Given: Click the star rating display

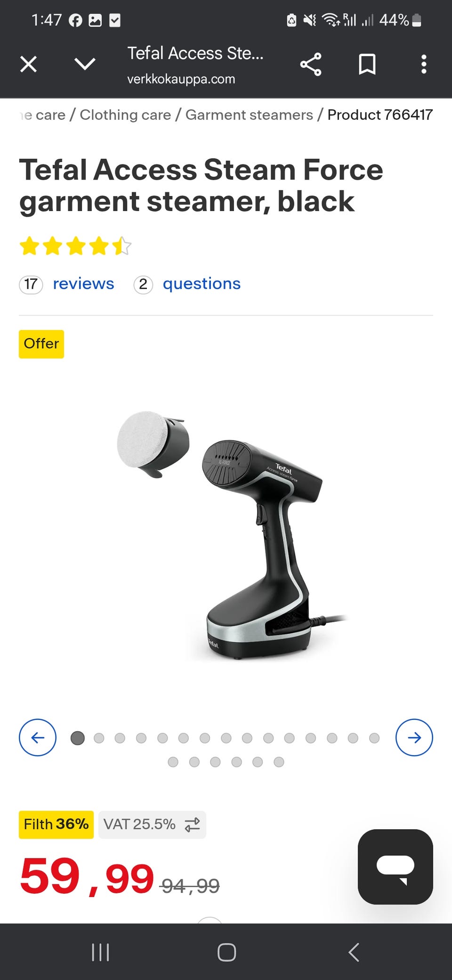Looking at the screenshot, I should [75, 246].
